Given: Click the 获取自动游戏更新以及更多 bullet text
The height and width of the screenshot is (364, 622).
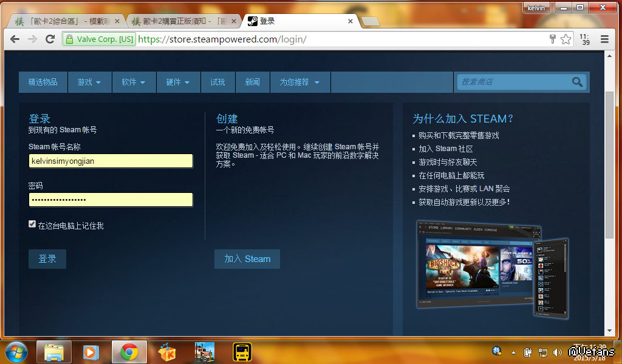Looking at the screenshot, I should click(464, 202).
